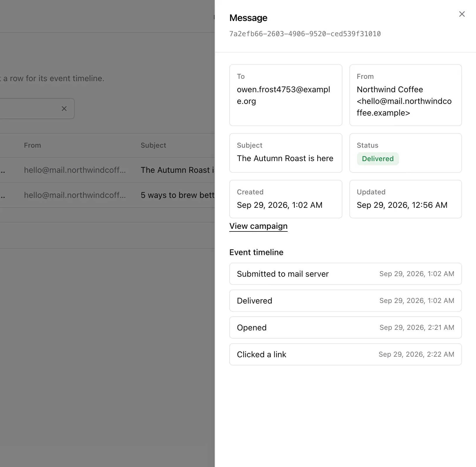Click timestamp Sep 29, 2026, 2:21 AM
This screenshot has height=467, width=476.
tap(417, 327)
